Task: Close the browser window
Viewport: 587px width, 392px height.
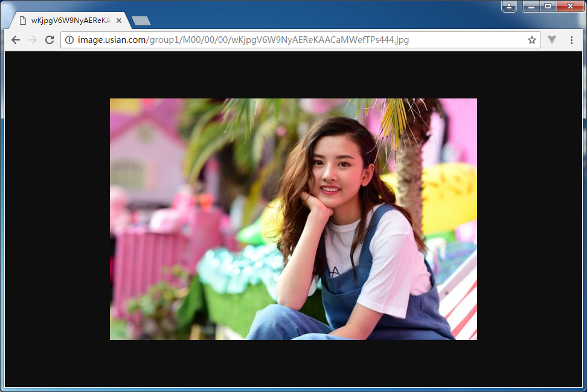Action: [570, 7]
